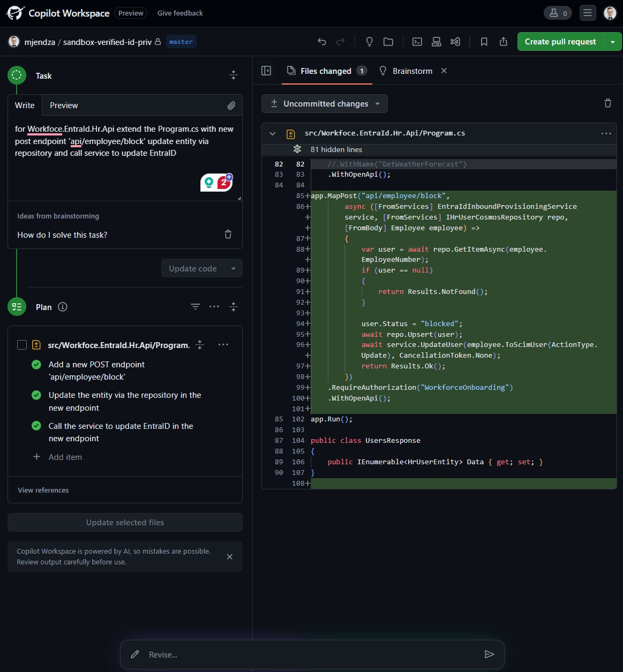
Task: Switch to the Brainstorm tab
Action: pos(412,71)
